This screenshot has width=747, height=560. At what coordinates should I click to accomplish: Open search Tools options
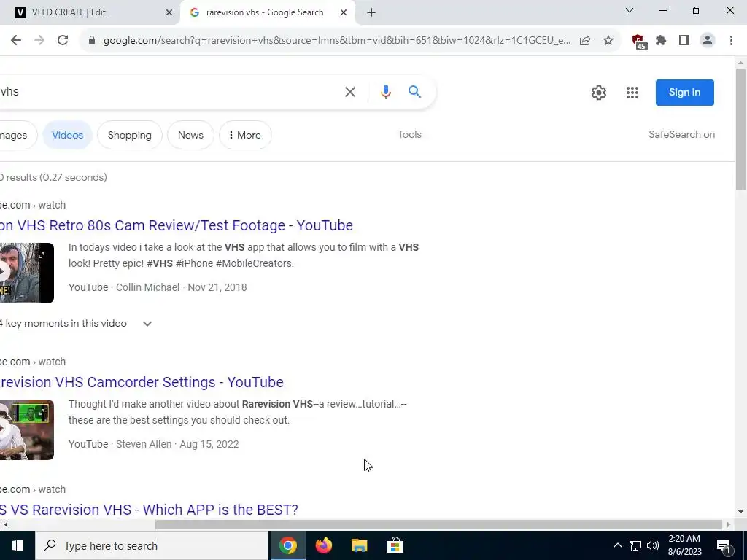pos(410,134)
